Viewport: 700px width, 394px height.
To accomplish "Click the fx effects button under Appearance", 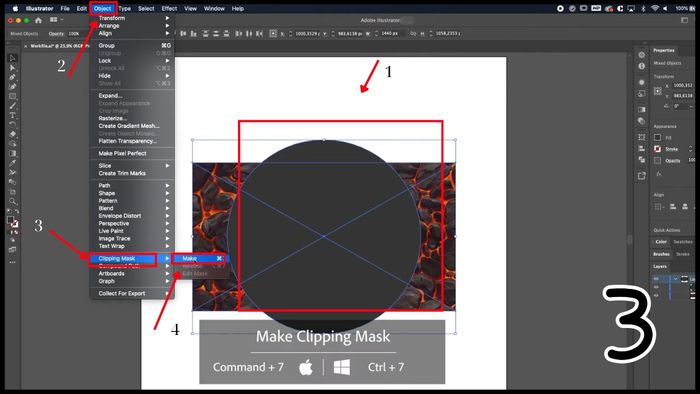I will 658,174.
